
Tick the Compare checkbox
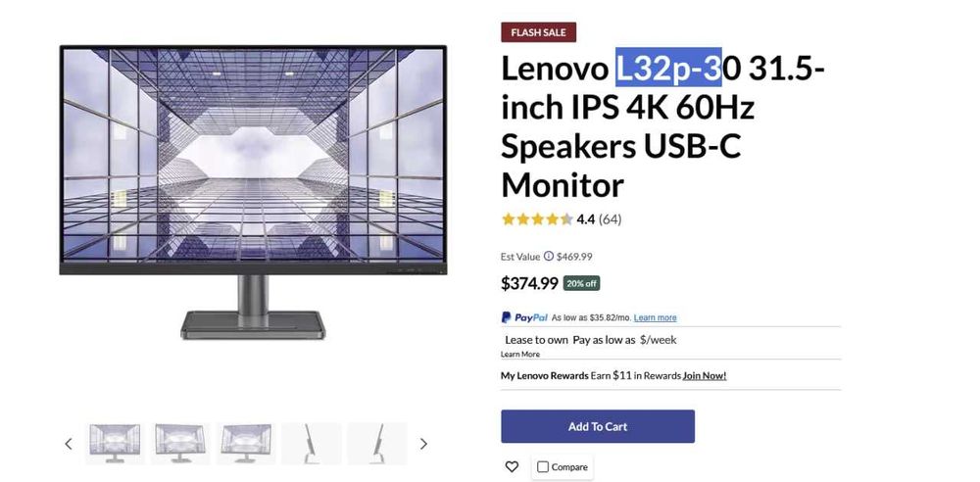pos(543,467)
